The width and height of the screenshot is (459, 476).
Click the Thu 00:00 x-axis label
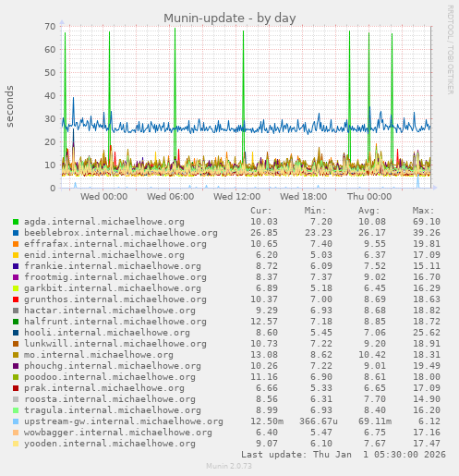tap(369, 197)
